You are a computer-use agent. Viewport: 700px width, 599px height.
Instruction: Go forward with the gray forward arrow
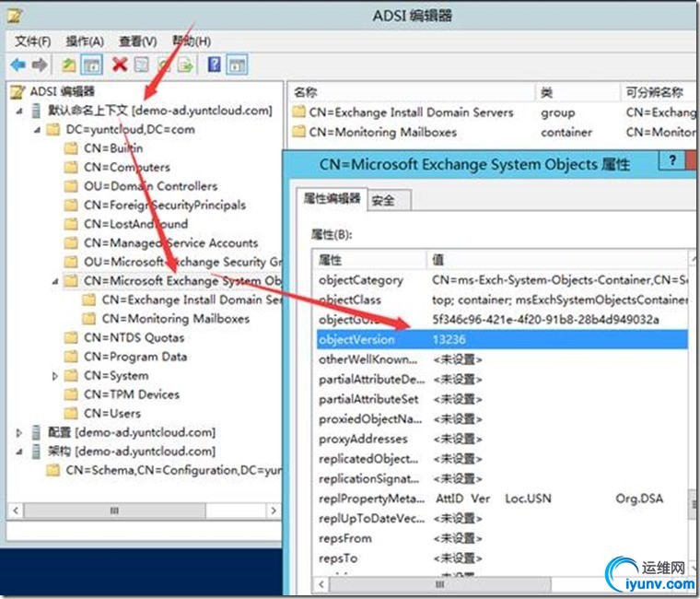pos(40,65)
